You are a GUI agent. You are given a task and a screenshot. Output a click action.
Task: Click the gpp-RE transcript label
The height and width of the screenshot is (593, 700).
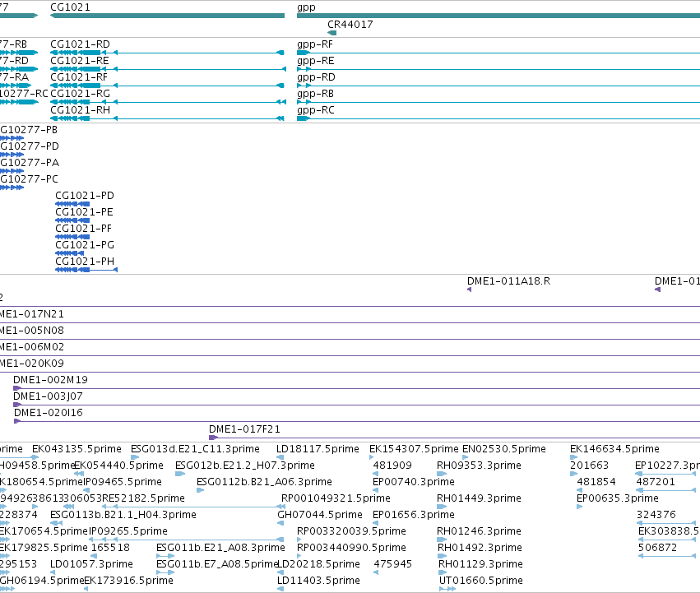pos(316,61)
